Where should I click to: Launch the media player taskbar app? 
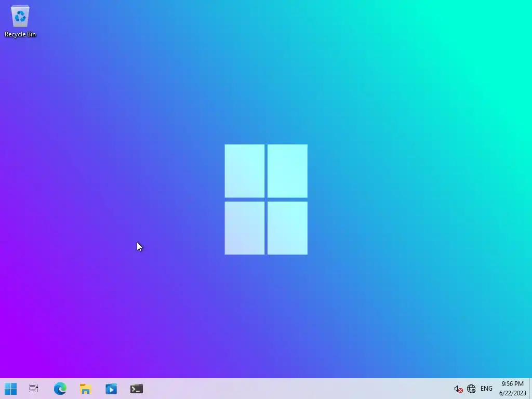111,389
